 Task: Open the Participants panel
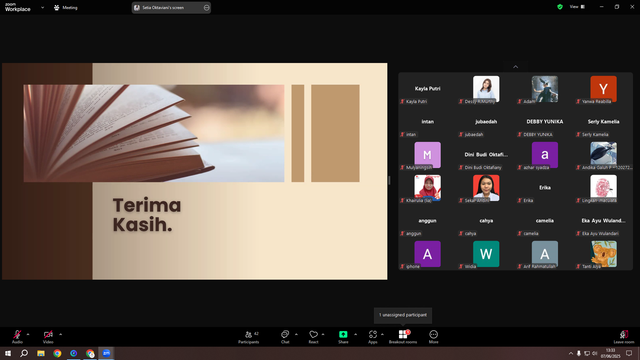249,337
